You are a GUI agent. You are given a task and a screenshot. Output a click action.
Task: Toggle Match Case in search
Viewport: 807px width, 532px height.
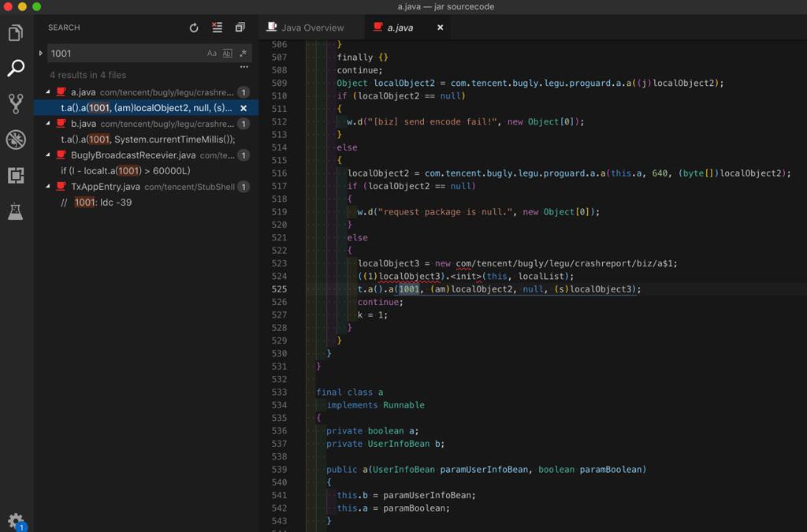click(211, 54)
